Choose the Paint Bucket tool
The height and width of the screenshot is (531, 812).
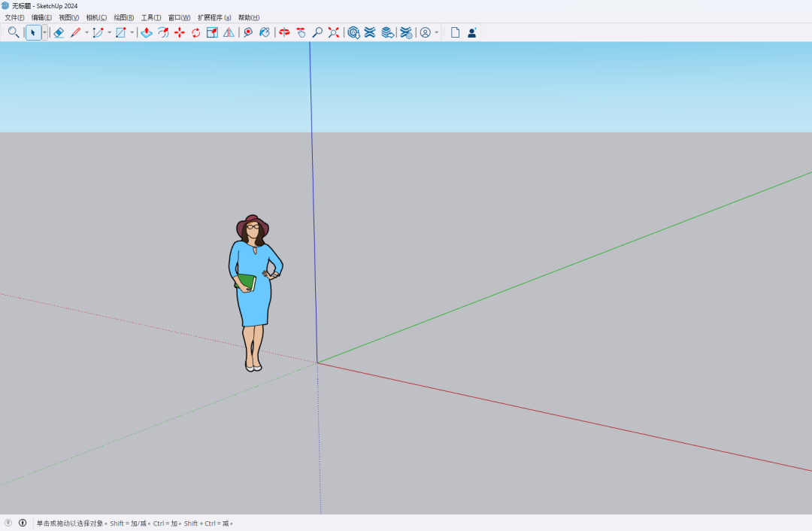(x=265, y=32)
